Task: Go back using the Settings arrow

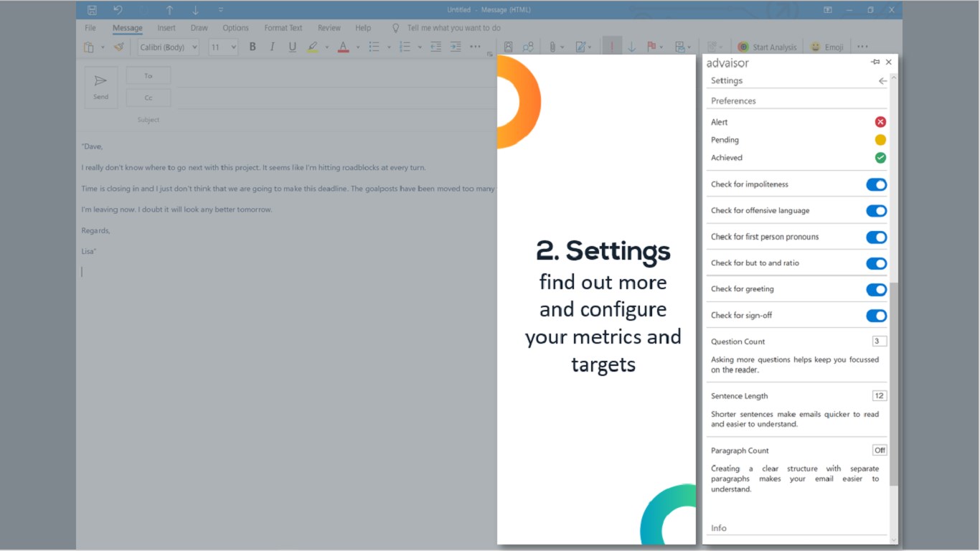Action: [882, 81]
